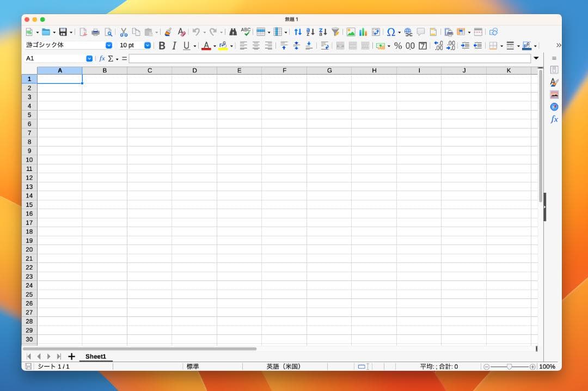
Task: Open the Gallery from the sidebar
Action: coord(554,94)
